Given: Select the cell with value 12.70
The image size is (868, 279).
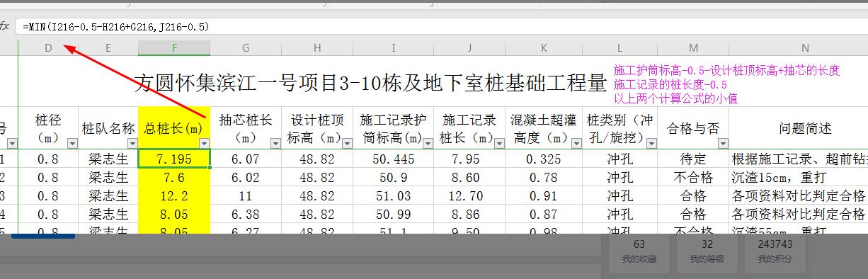Looking at the screenshot, I should [x=469, y=195].
